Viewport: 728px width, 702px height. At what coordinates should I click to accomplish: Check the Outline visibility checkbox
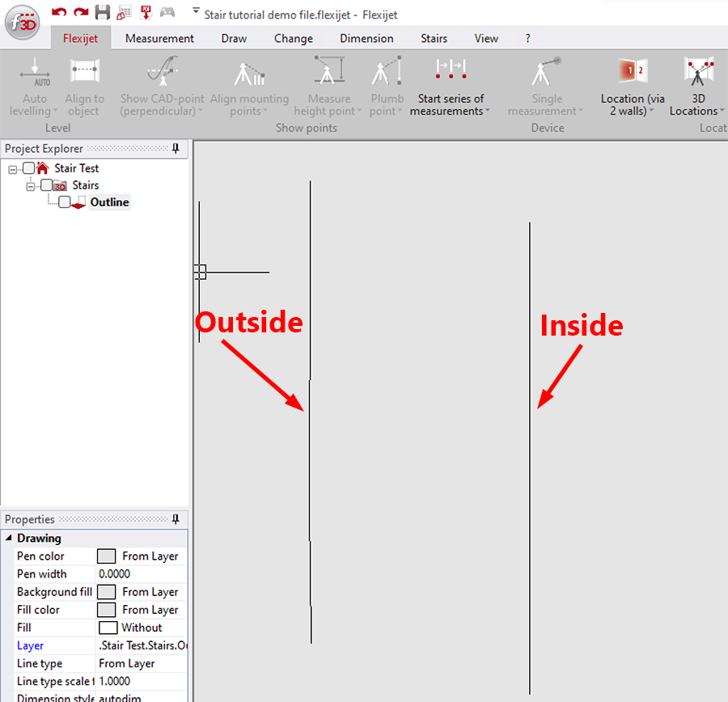(x=66, y=202)
